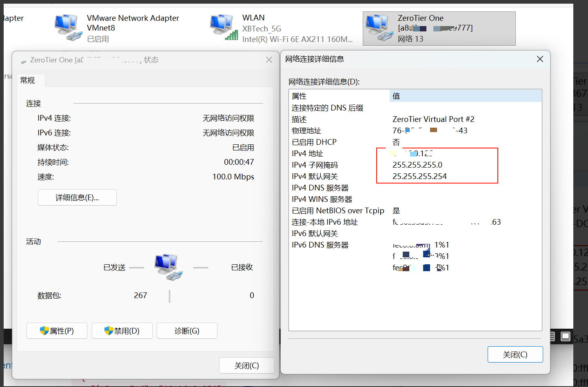Image resolution: width=588 pixels, height=387 pixels.
Task: Click the 速度 value 100.0 Mbps
Action: (233, 177)
